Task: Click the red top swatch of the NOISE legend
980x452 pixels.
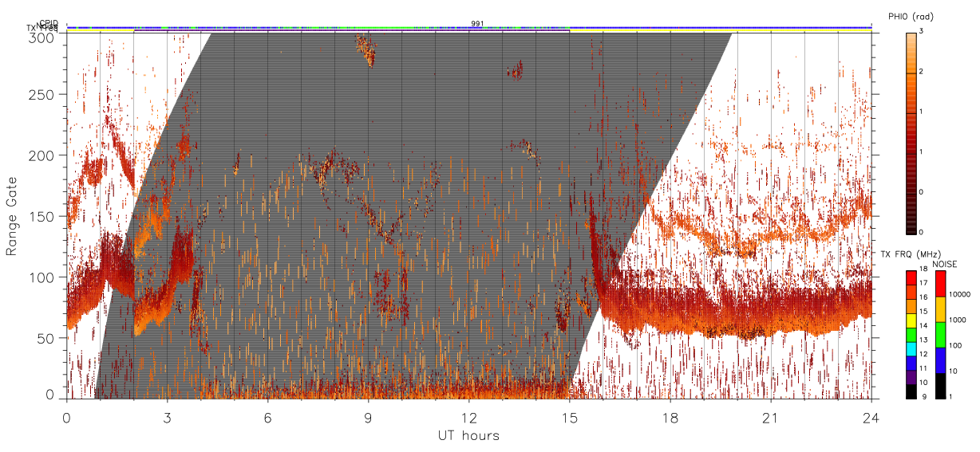Action: [940, 284]
